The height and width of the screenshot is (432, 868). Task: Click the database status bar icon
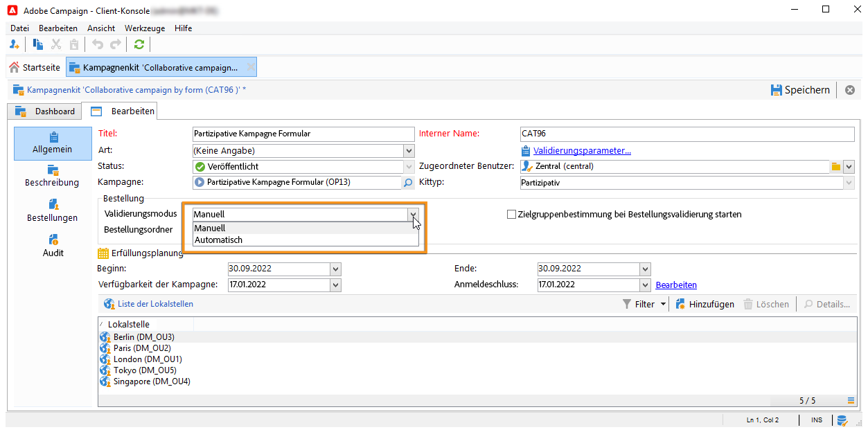tap(842, 420)
